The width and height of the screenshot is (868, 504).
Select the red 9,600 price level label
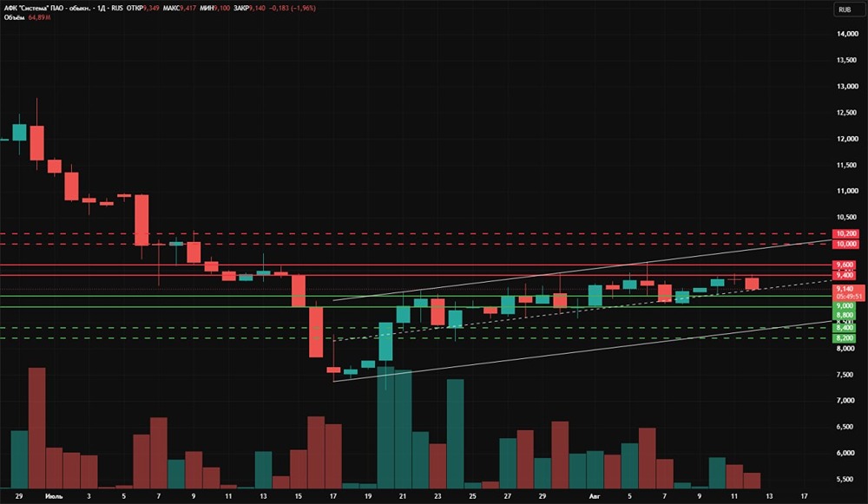(845, 265)
